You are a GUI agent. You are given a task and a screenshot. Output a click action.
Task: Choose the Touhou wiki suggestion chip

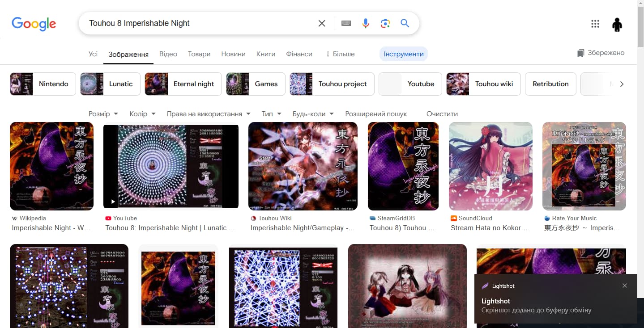[483, 84]
